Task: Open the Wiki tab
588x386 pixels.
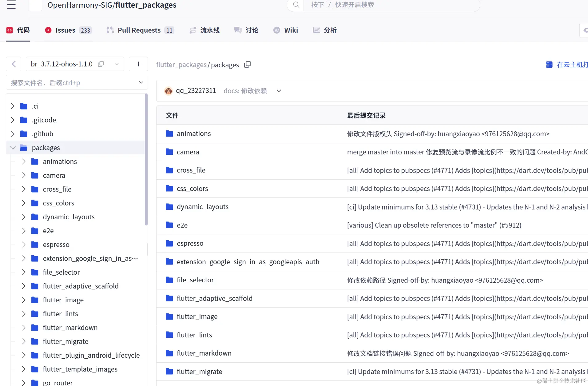Action: point(286,30)
